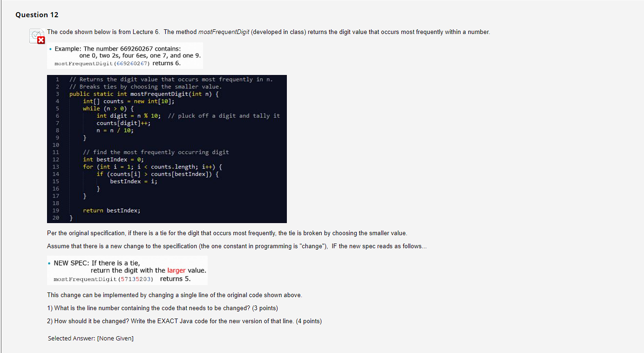The width and height of the screenshot is (644, 353).
Task: Click the "for (int i = 1;" loop line
Action: [x=153, y=167]
